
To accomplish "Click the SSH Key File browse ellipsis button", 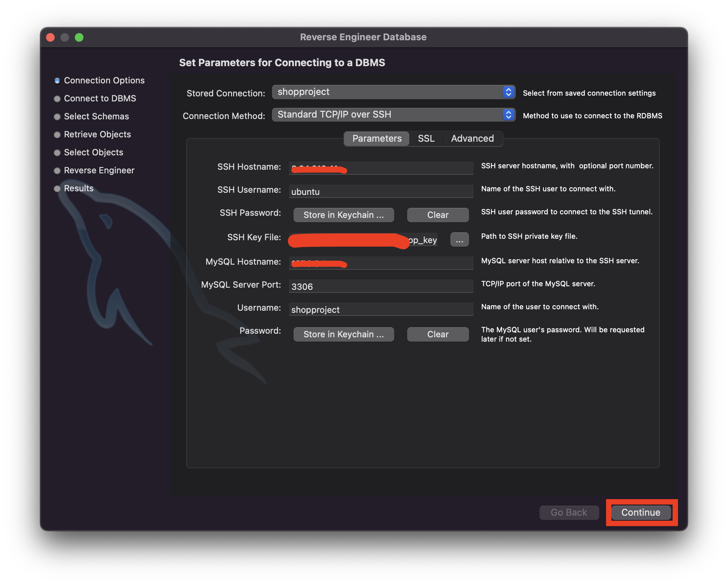I will click(x=459, y=240).
